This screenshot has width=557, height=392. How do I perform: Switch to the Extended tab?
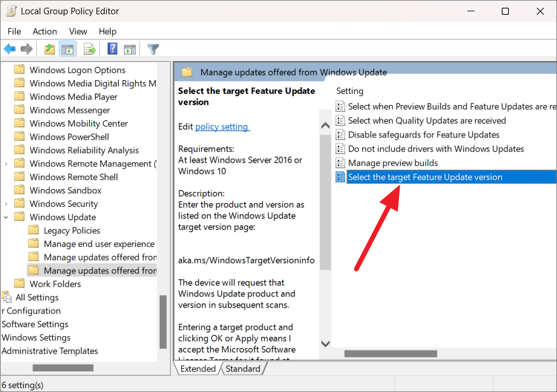point(198,369)
